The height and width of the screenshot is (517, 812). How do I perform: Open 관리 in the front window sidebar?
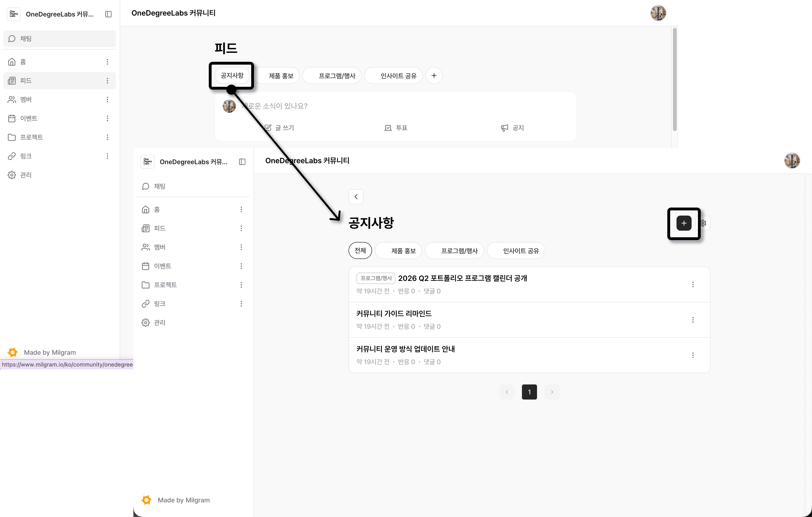click(193, 323)
